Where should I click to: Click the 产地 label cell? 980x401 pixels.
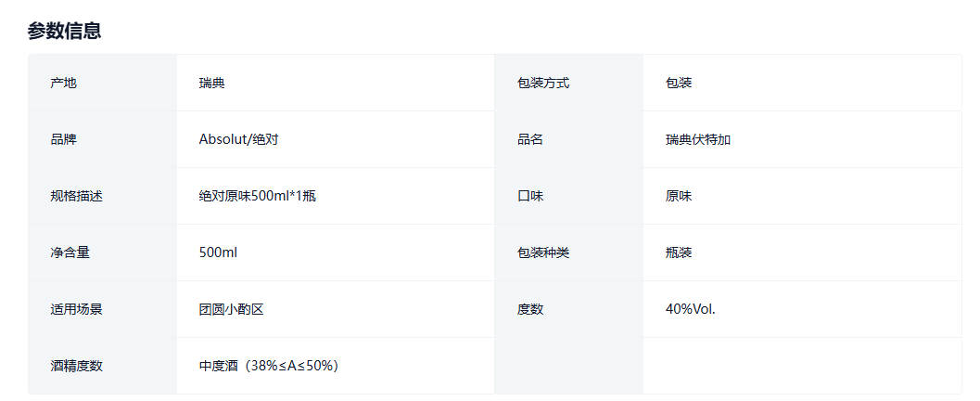click(x=64, y=83)
